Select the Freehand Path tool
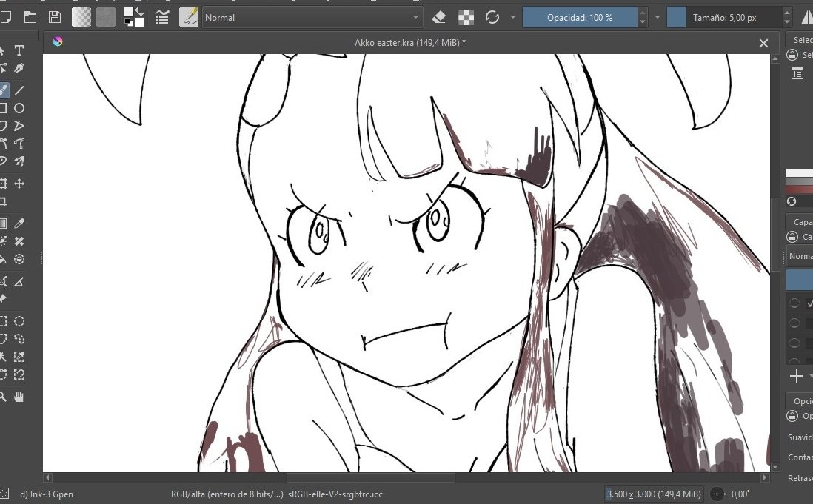This screenshot has height=504, width=813. coord(19,144)
